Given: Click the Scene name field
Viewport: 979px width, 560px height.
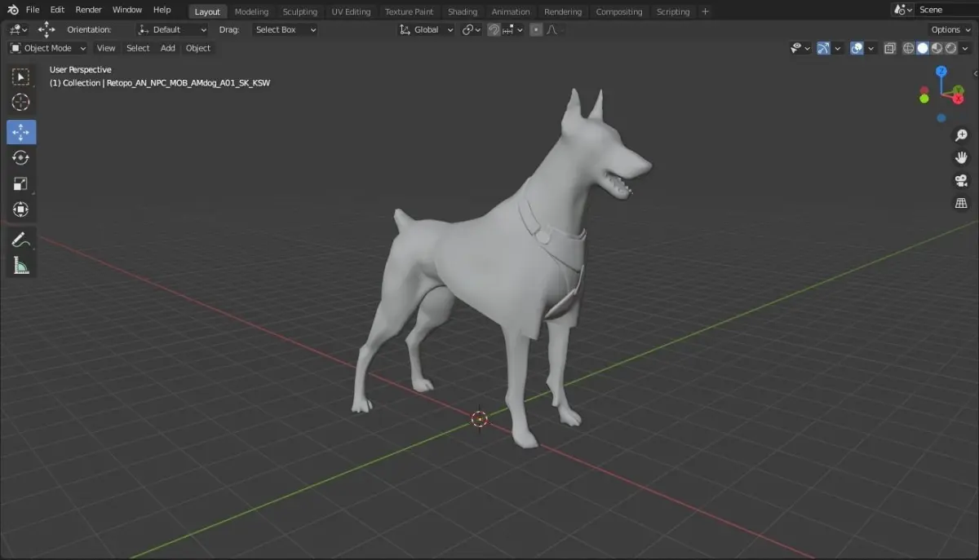Looking at the screenshot, I should 945,10.
